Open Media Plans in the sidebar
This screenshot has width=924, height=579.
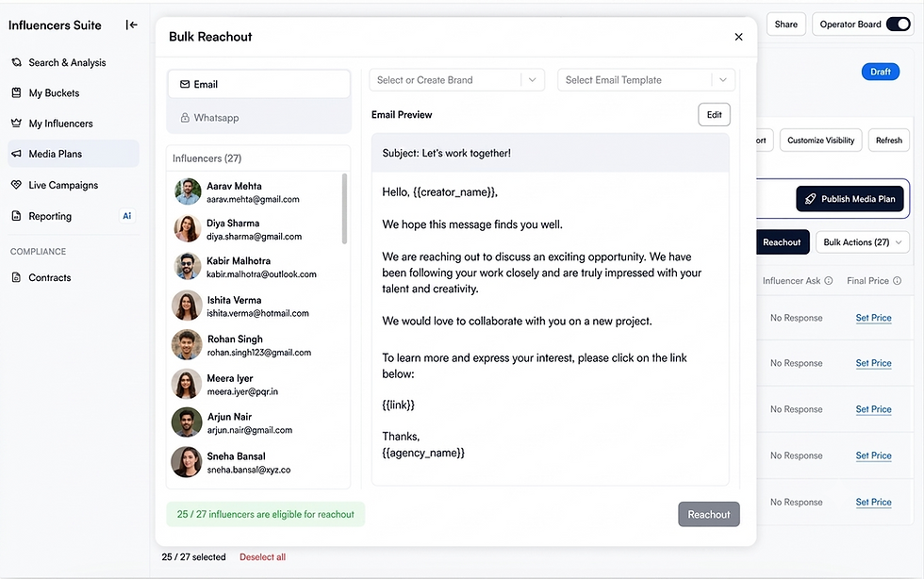[74, 154]
